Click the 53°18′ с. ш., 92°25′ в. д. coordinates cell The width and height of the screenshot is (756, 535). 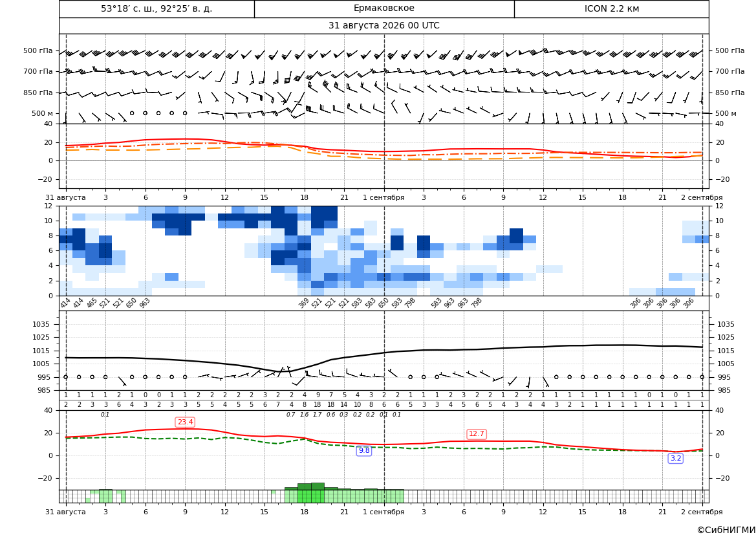[x=157, y=8]
